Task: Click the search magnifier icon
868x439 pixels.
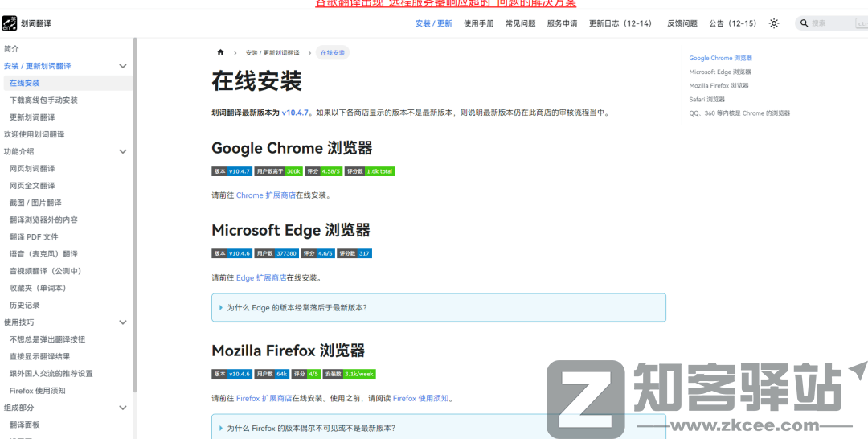Action: (x=804, y=23)
